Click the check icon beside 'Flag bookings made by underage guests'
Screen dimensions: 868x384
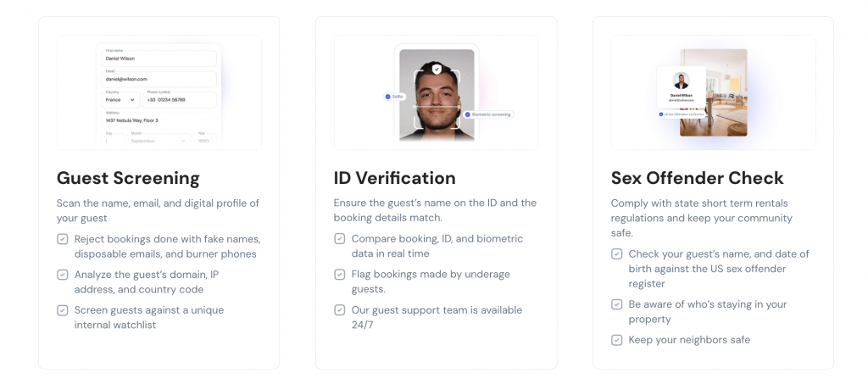(339, 275)
